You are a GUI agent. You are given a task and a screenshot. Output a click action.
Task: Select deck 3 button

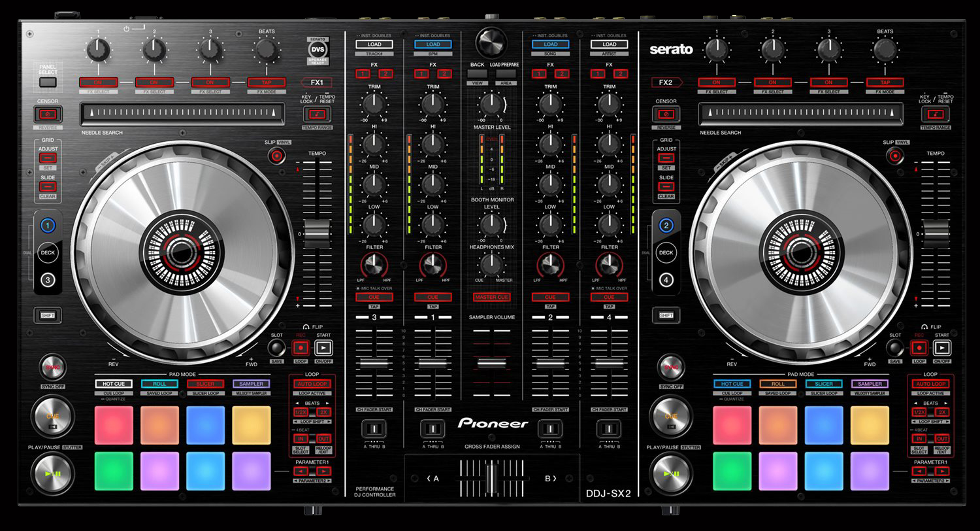click(x=48, y=280)
